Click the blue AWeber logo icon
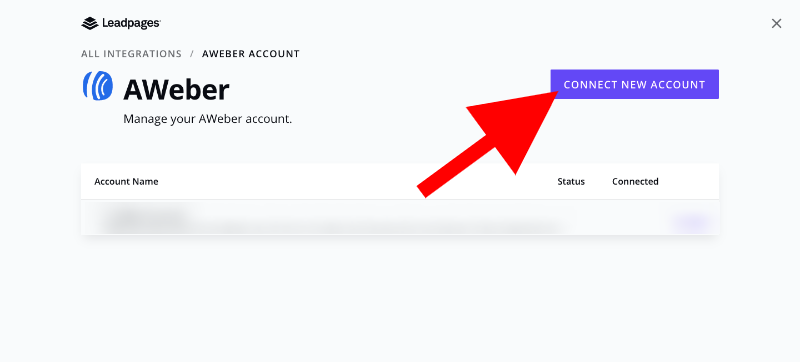The image size is (800, 362). 97,86
